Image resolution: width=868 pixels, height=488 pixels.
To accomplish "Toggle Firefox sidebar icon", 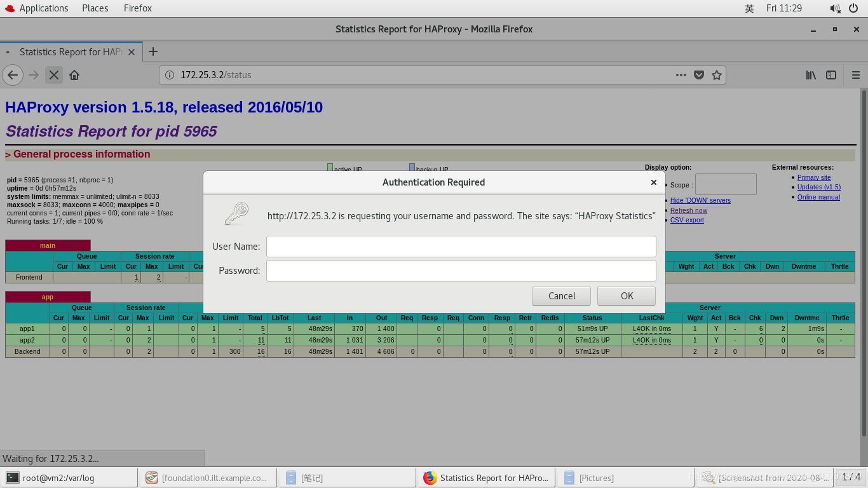I will pyautogui.click(x=831, y=75).
